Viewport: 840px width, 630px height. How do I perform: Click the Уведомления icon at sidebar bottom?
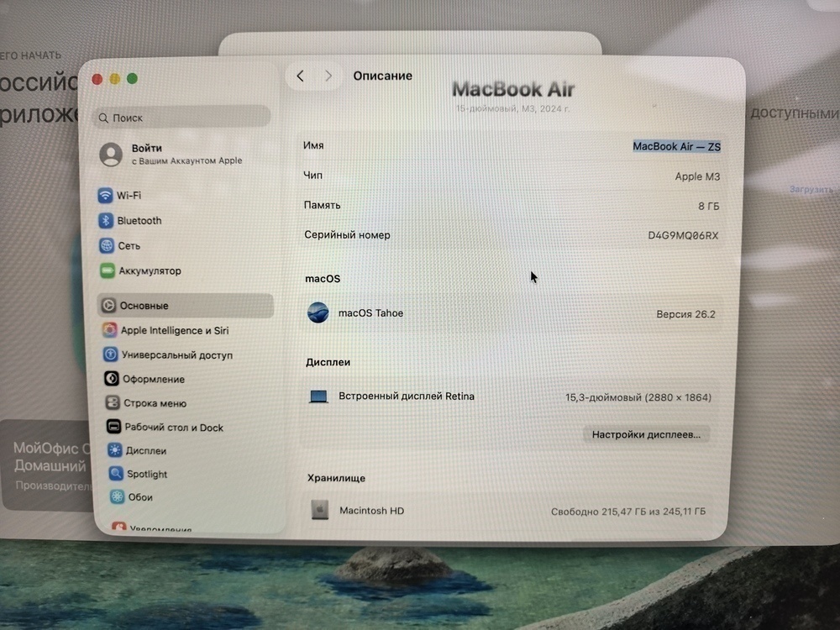(119, 528)
